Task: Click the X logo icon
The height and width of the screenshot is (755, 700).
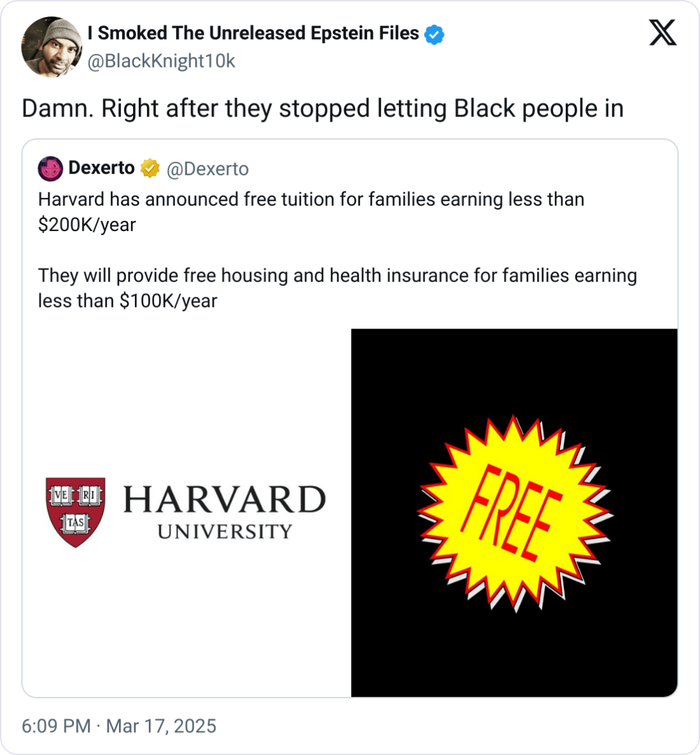Action: point(662,32)
